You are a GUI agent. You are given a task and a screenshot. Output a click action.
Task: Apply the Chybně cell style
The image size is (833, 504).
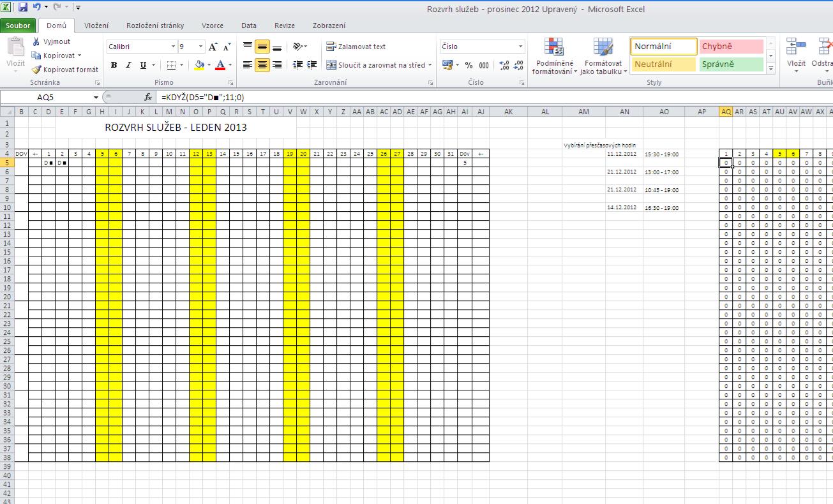click(732, 47)
